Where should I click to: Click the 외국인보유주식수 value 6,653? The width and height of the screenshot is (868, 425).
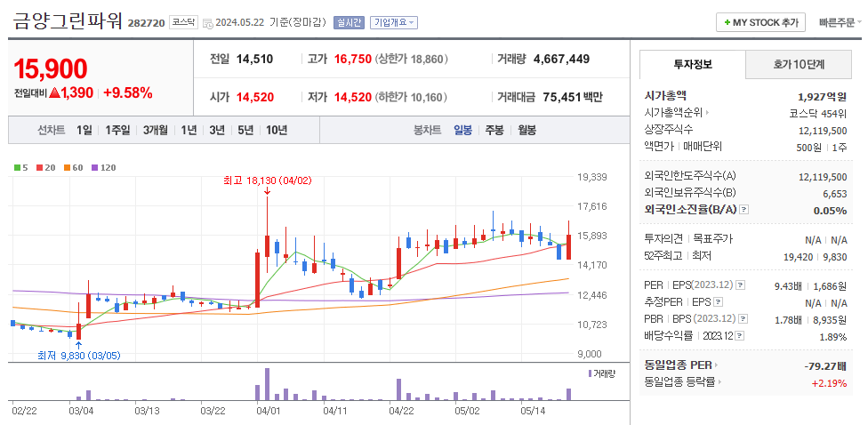(835, 193)
